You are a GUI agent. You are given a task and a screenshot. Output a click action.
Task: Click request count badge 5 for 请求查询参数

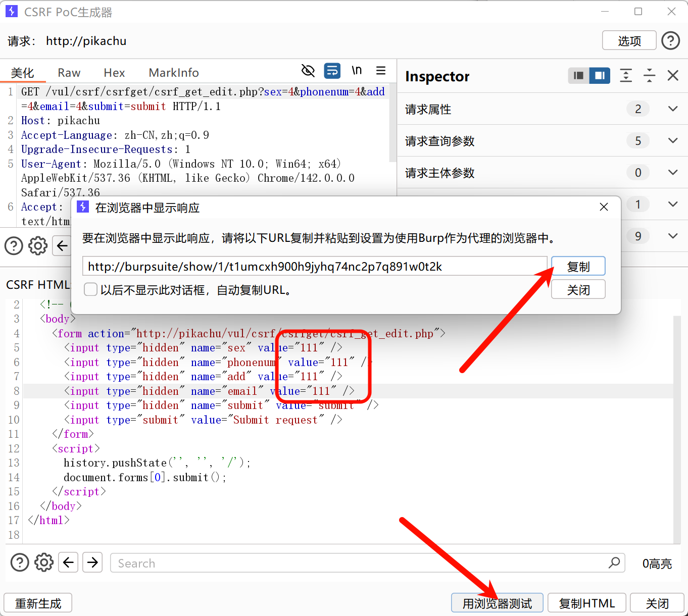[638, 141]
